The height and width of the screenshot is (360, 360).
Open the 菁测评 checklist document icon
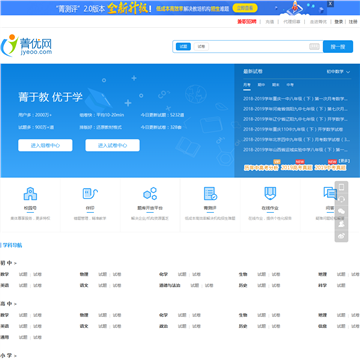pos(210,194)
